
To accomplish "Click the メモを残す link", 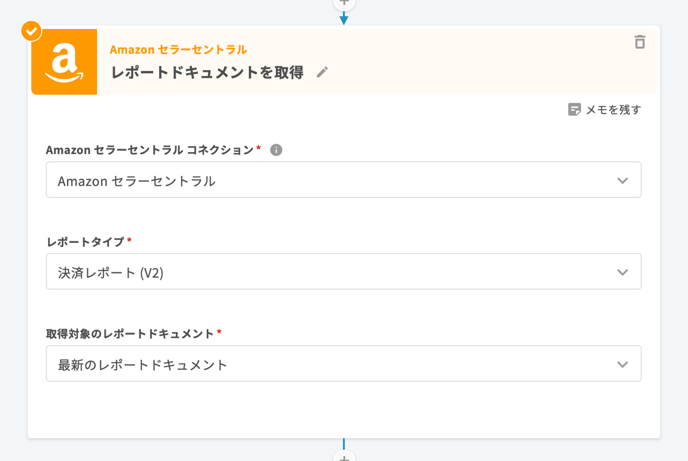I will [613, 110].
